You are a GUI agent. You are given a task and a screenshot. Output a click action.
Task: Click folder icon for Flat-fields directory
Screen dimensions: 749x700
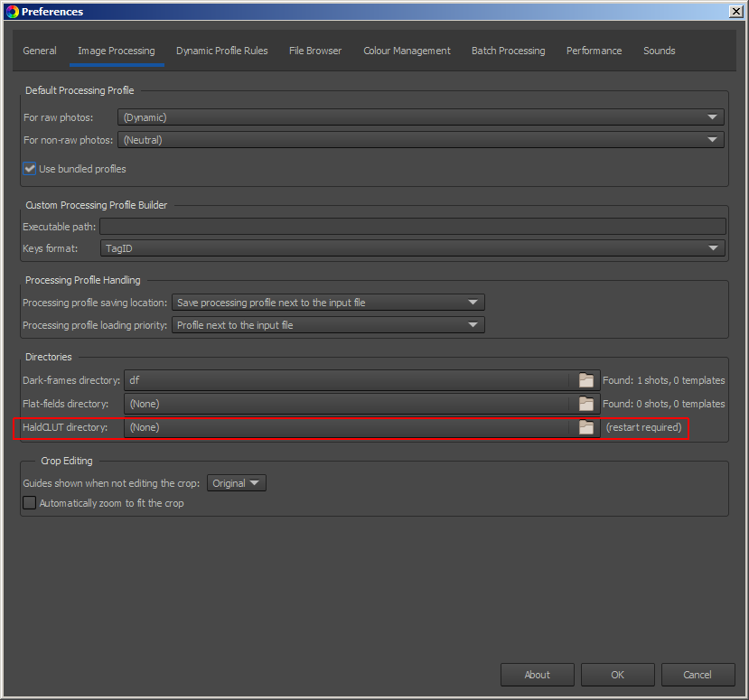pos(586,404)
